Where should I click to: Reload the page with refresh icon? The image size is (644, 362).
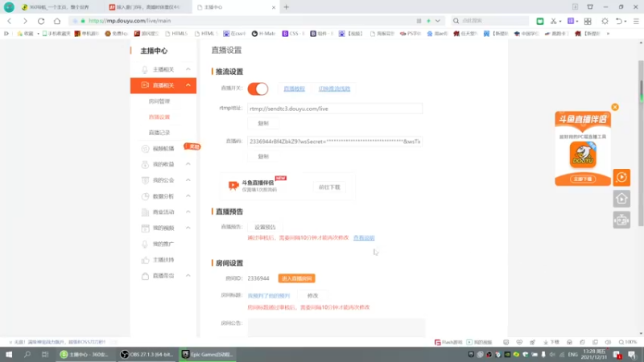coord(41,21)
